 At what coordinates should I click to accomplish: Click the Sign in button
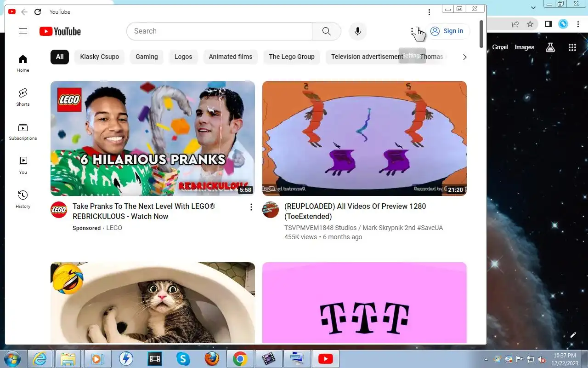pos(447,31)
